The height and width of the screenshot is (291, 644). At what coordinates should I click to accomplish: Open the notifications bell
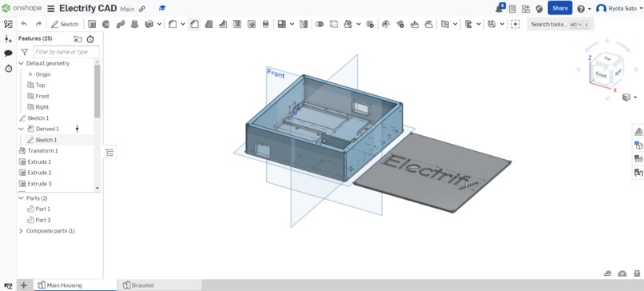(x=500, y=8)
